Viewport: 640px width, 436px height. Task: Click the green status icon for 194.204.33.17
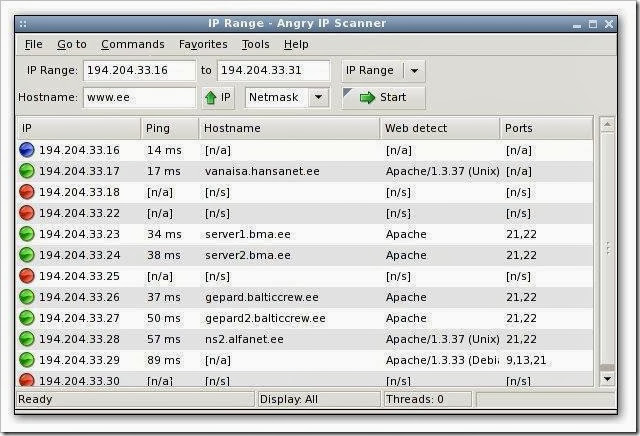pos(27,171)
